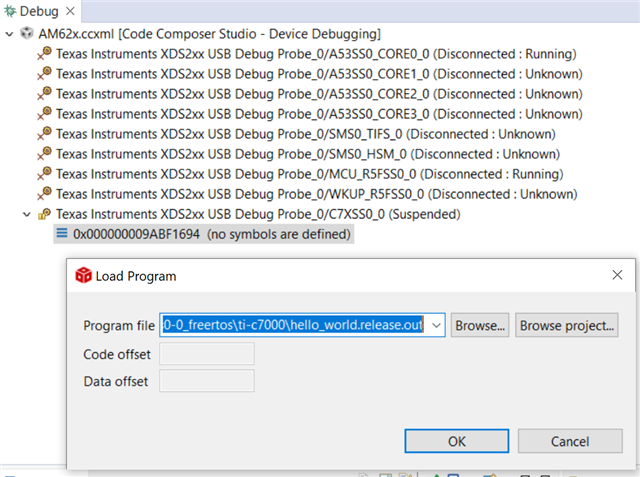The height and width of the screenshot is (477, 640).
Task: Click the Browse project... button
Action: 567,325
